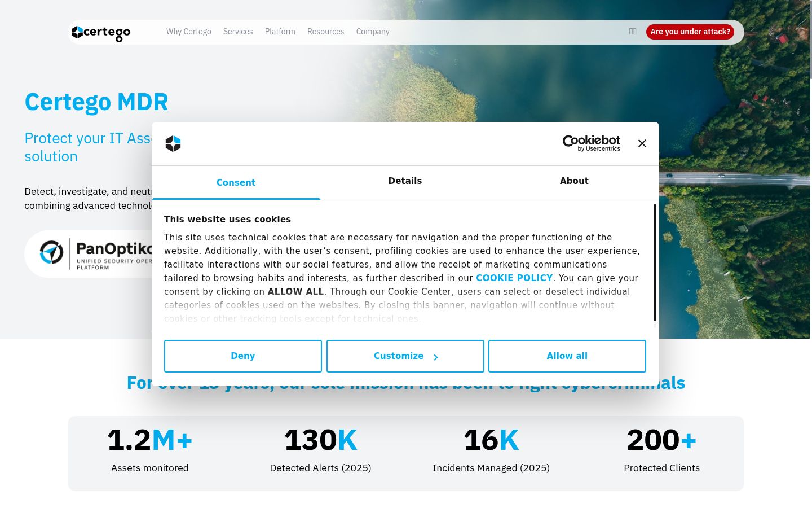Open the Platform menu

click(x=280, y=32)
